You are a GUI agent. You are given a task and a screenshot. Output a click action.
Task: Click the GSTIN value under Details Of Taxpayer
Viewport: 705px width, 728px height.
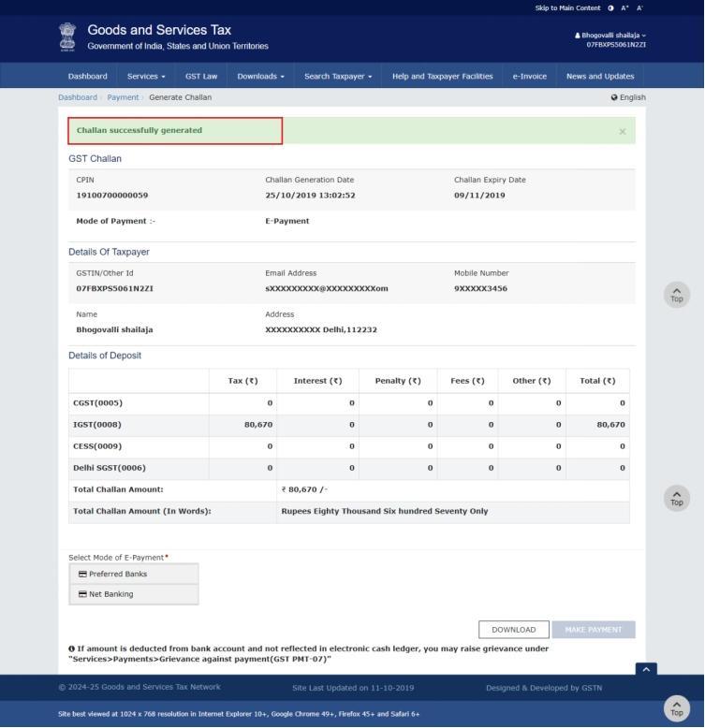point(115,288)
